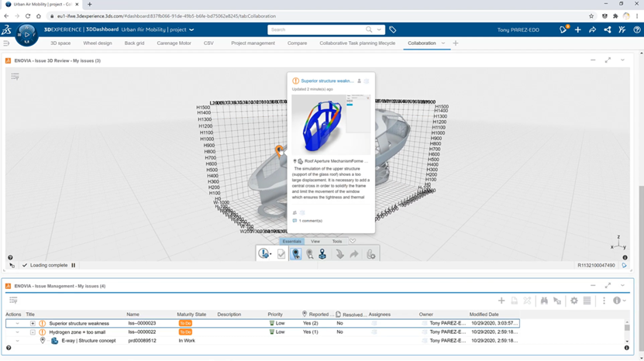Toggle the dashboard side menu hamburger icon
This screenshot has height=361, width=644.
[6, 43]
